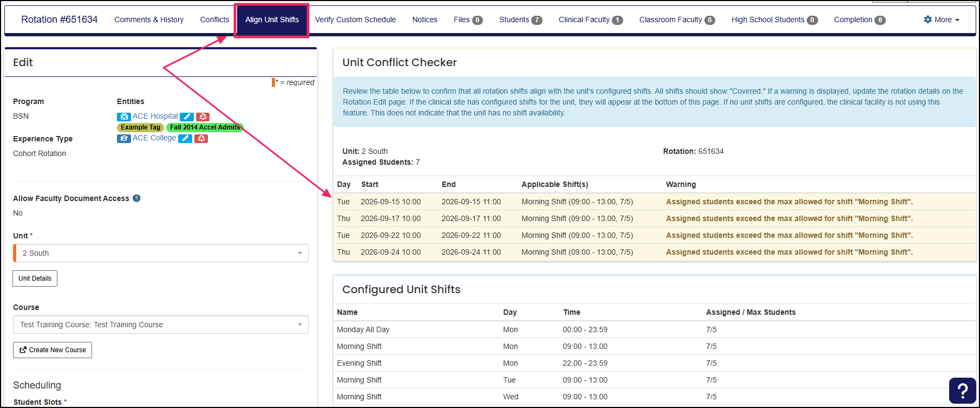Go to the Verify Custom Schedule tab
The height and width of the screenshot is (408, 980).
(355, 20)
